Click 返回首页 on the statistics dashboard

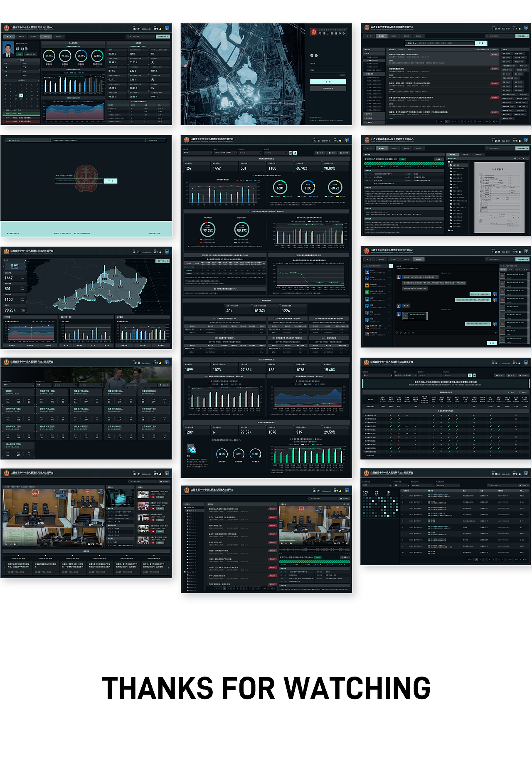click(345, 153)
